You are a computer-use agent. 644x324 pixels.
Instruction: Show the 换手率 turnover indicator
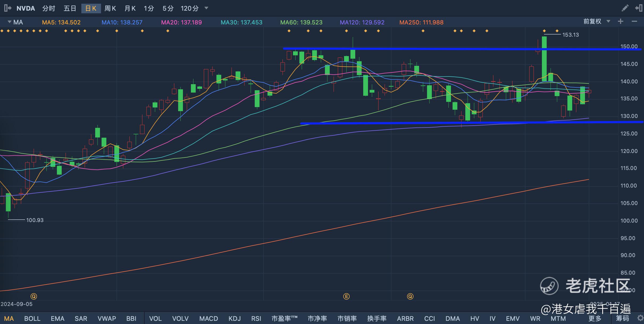click(x=377, y=318)
